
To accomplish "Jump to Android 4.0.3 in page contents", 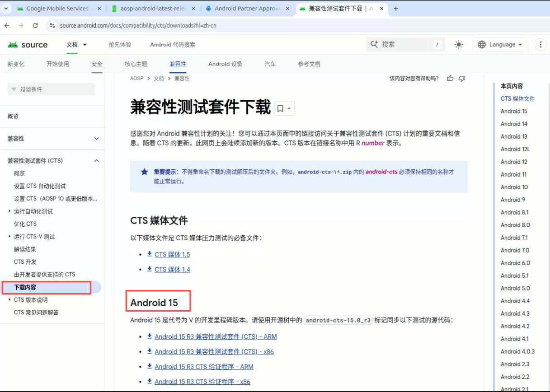I will coord(517,351).
